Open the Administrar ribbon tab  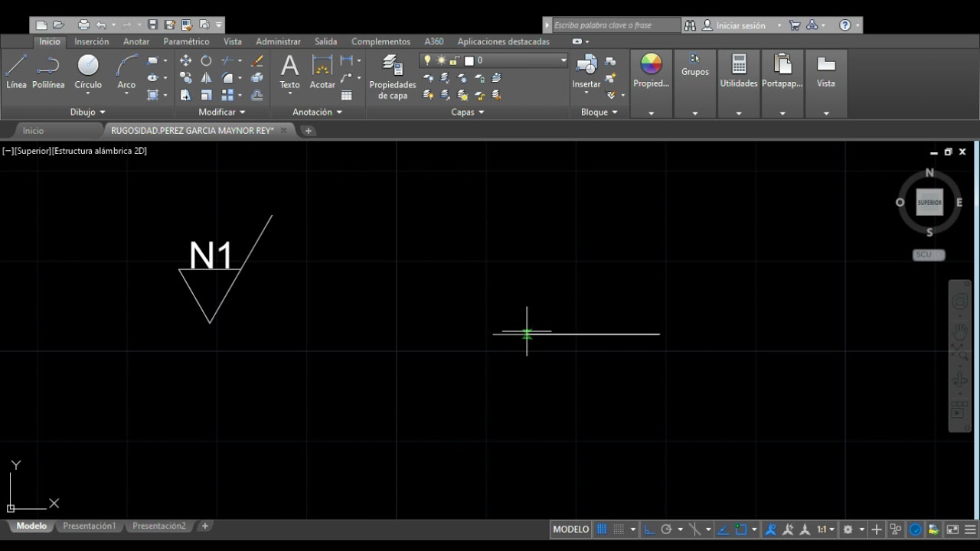pos(278,41)
